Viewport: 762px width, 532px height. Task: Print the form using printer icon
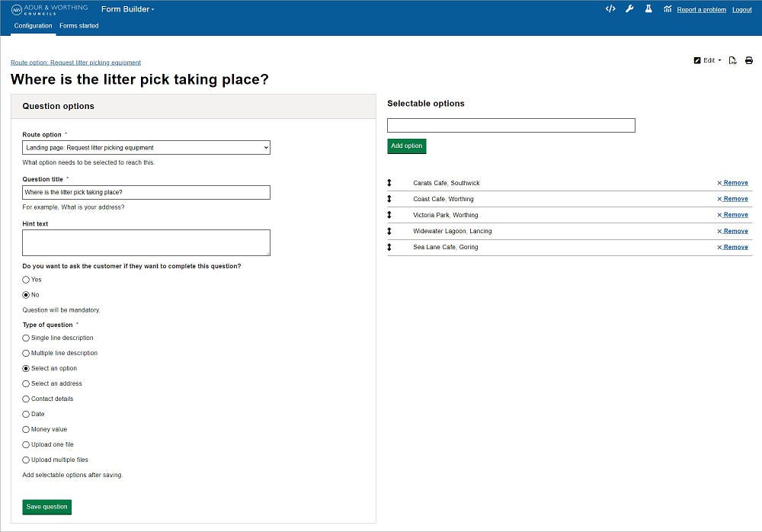pyautogui.click(x=749, y=60)
